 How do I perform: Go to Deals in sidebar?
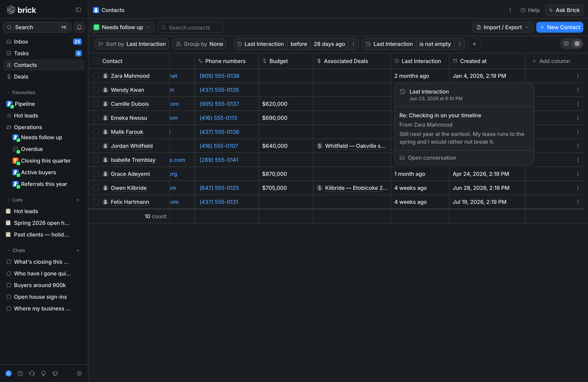click(44, 77)
